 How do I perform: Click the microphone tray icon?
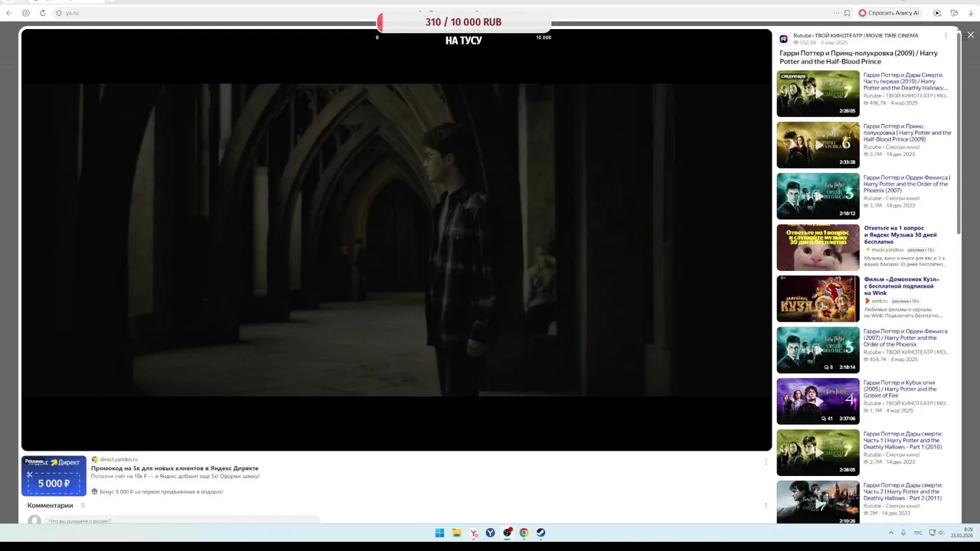tap(903, 533)
